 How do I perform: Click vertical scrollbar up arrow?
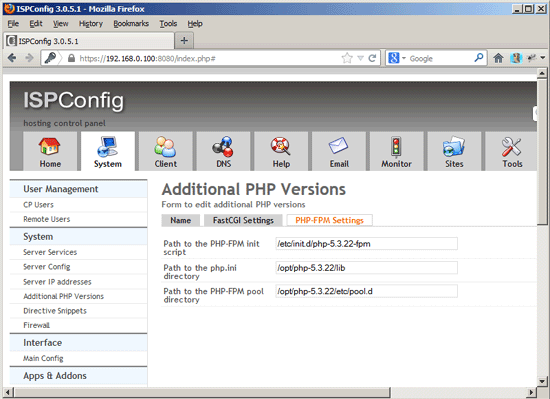pos(542,73)
